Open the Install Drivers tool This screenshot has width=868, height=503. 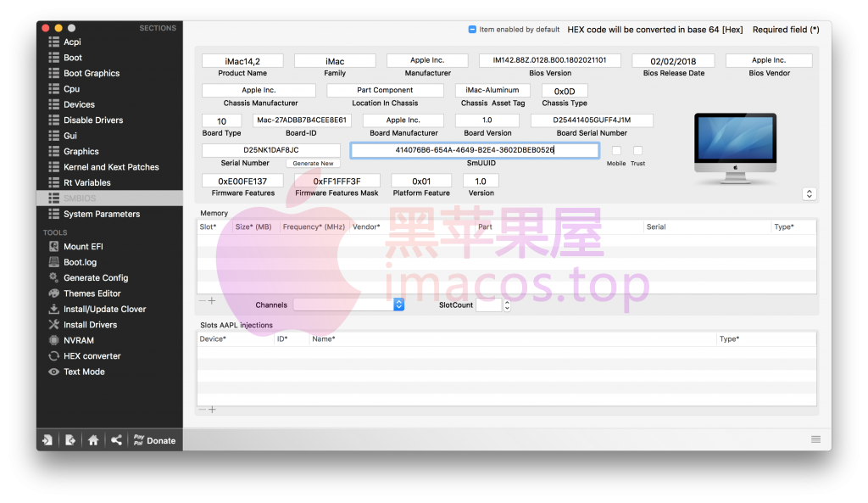pos(109,325)
